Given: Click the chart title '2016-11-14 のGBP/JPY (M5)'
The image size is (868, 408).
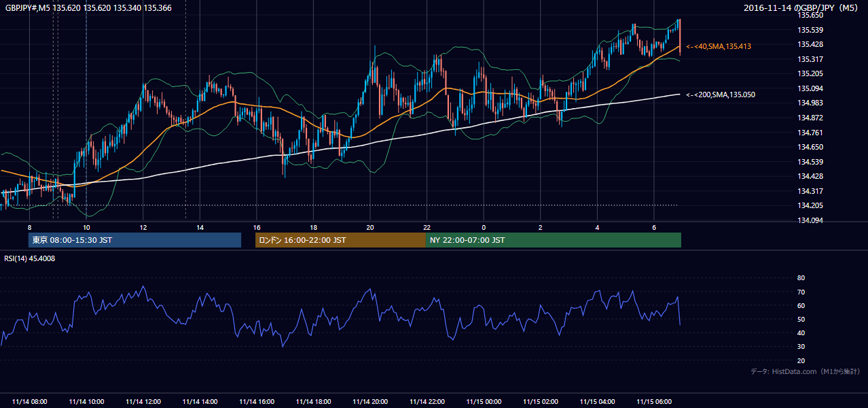Looking at the screenshot, I should 801,7.
